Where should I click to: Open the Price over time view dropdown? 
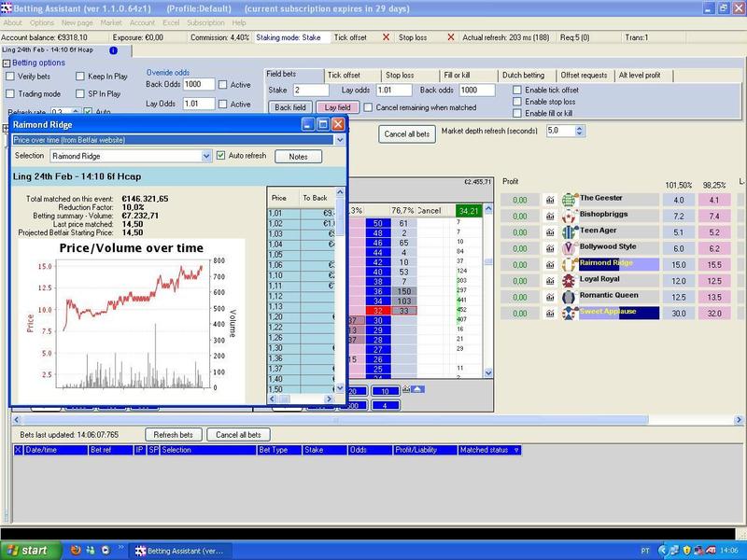pos(340,140)
